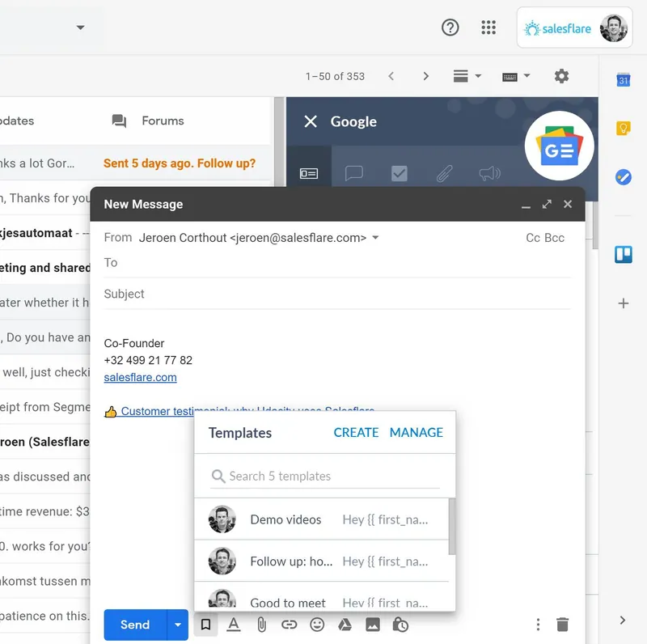Viewport: 647px width, 644px height.
Task: Insert a photo
Action: pos(373,625)
